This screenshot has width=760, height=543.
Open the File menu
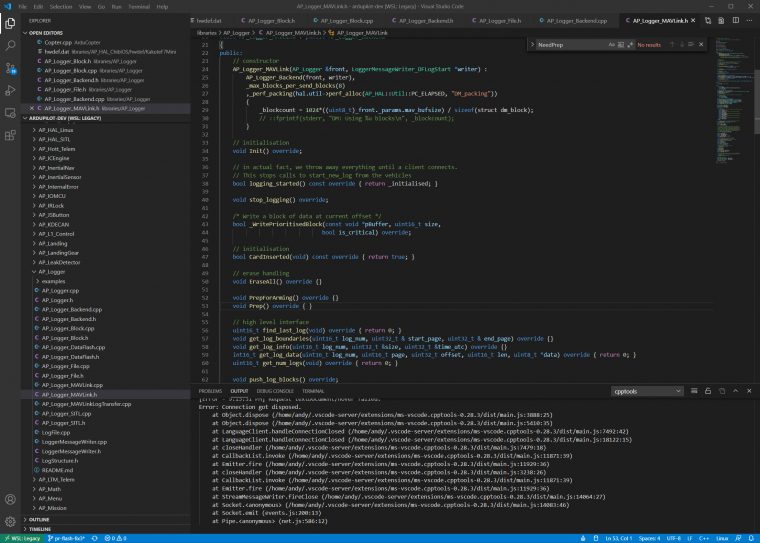tap(22, 7)
